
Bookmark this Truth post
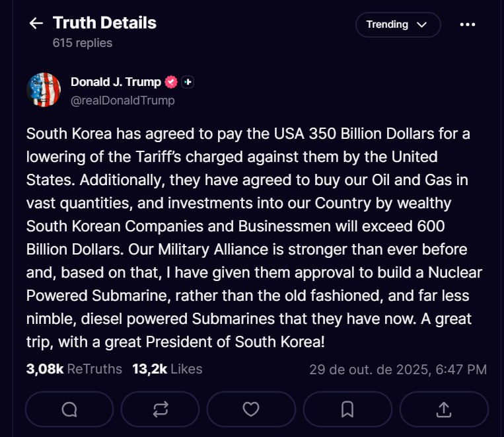point(347,409)
